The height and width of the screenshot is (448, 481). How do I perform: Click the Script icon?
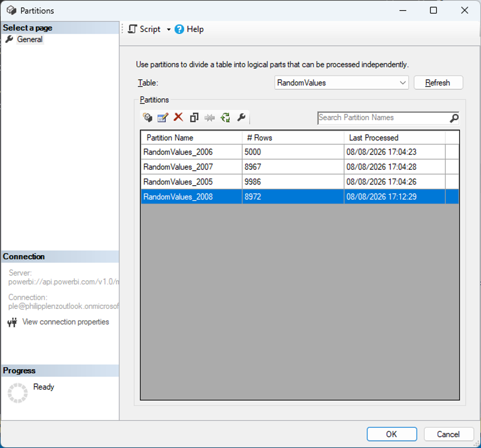132,29
